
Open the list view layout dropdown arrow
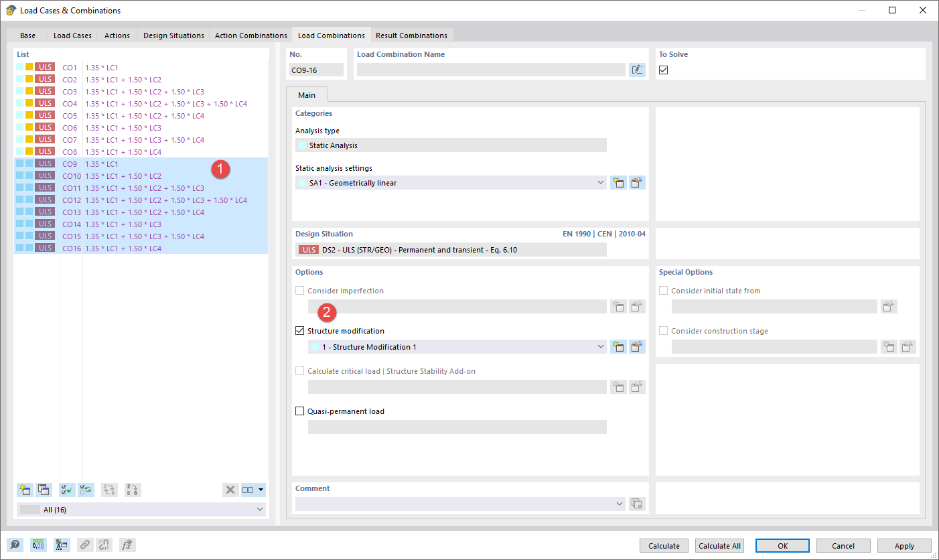[x=261, y=490]
